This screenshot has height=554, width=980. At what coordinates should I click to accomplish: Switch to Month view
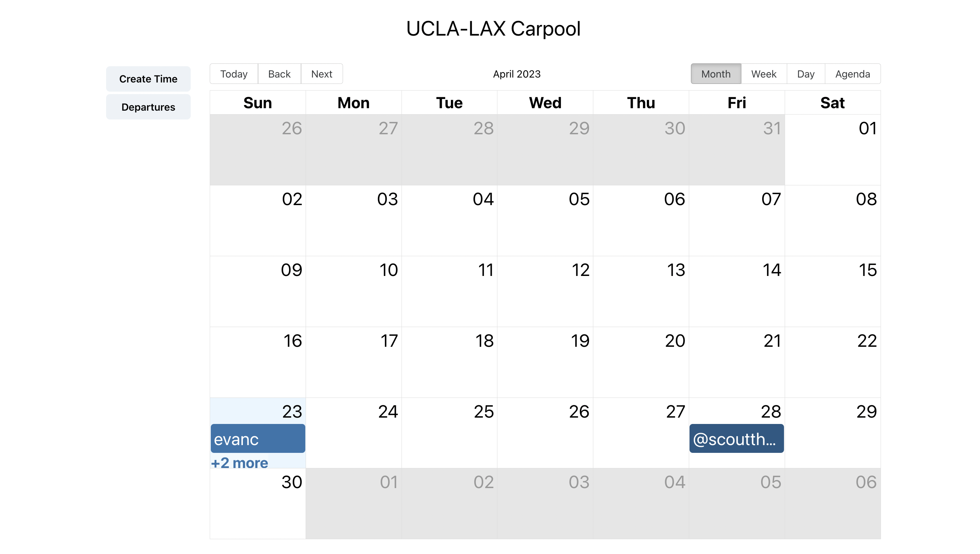coord(716,74)
